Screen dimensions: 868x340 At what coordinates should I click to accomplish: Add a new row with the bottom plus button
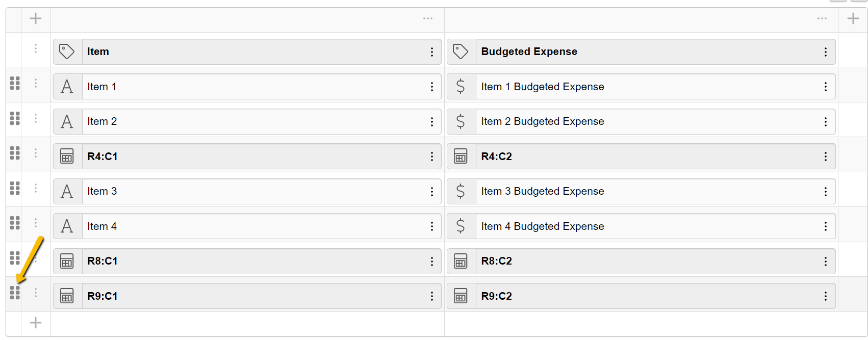(36, 323)
